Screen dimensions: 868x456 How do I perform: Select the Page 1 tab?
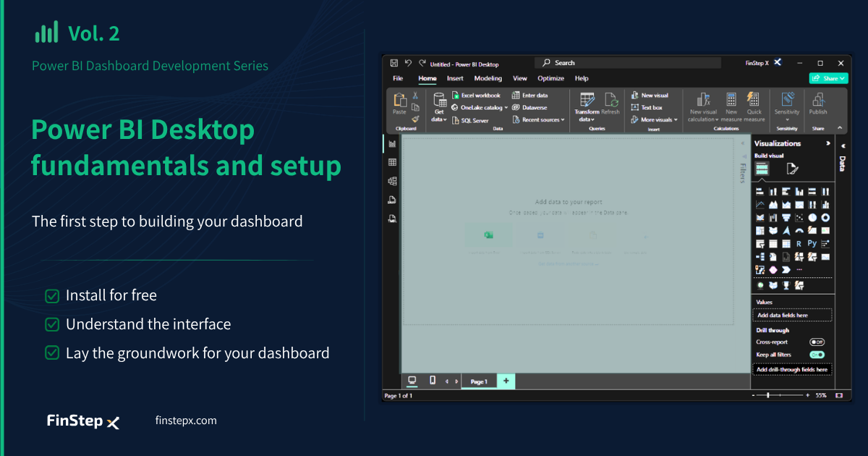coord(479,381)
